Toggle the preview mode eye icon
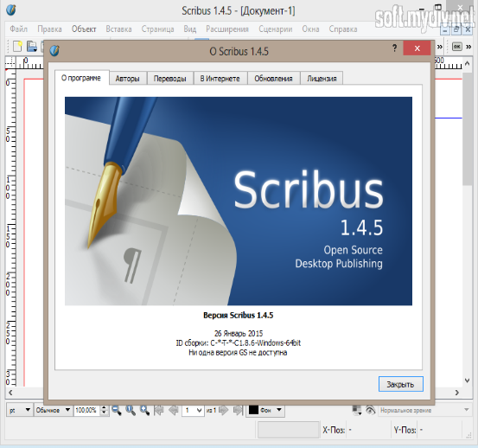This screenshot has width=478, height=448. tap(371, 410)
